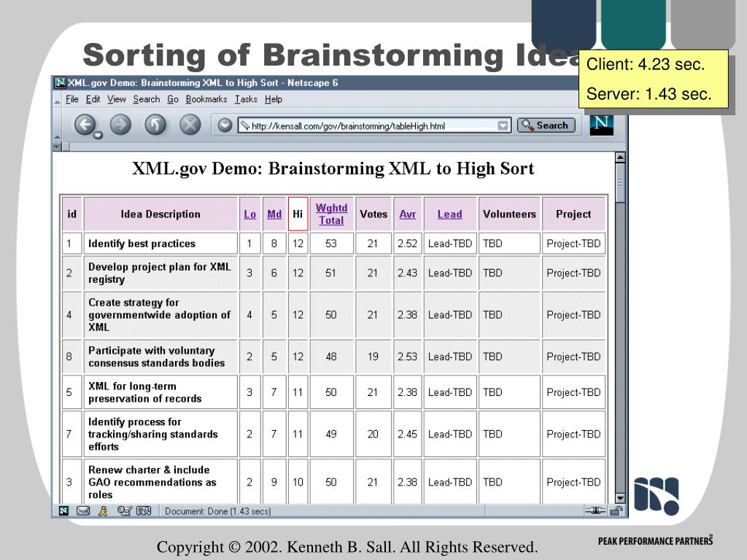This screenshot has width=747, height=560.
Task: Click the 'Document: Done (1.43 secs)' status text
Action: click(x=217, y=511)
